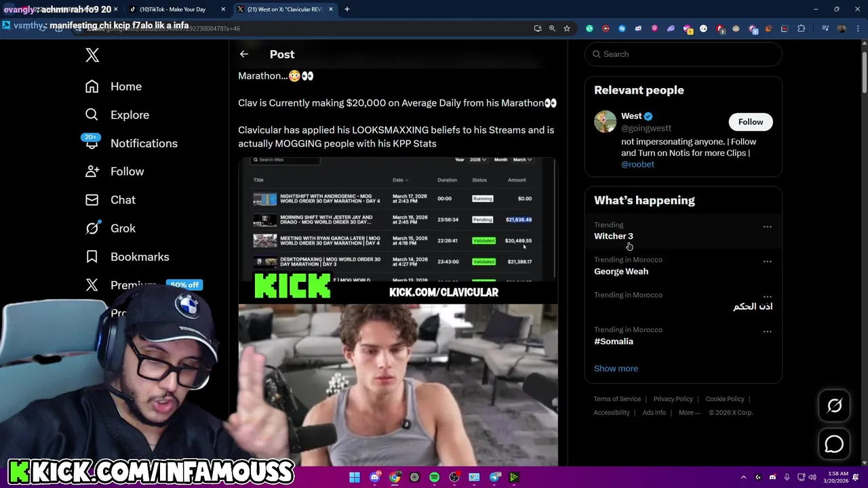Open West's avatar in Relevant people
Screen dimensions: 868x488
coord(605,122)
